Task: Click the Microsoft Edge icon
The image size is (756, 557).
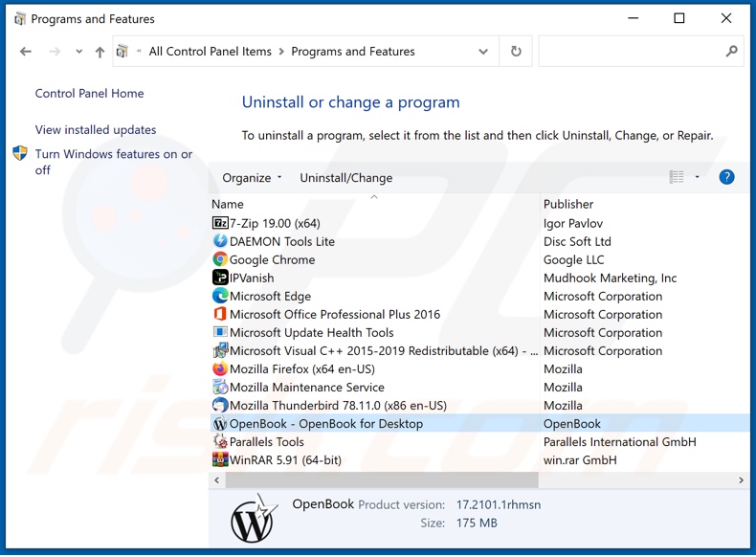Action: (x=220, y=296)
